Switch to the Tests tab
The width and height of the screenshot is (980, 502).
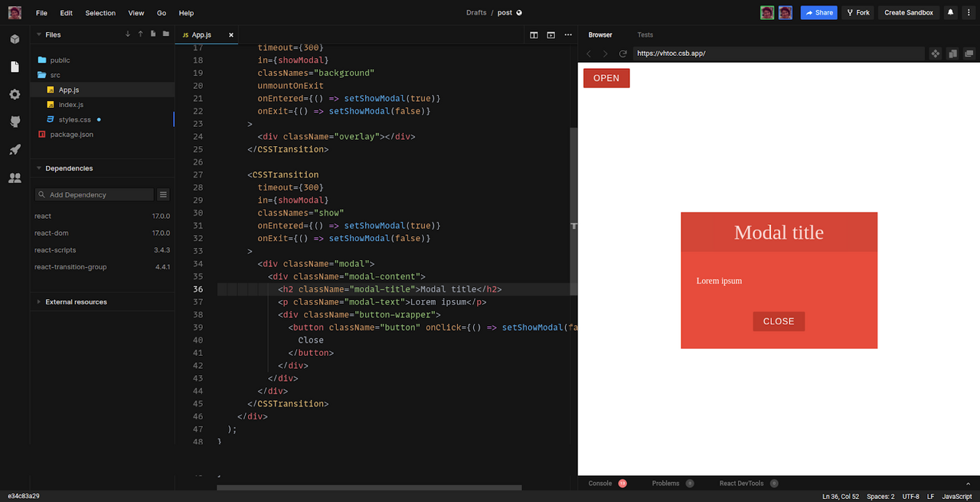(645, 34)
